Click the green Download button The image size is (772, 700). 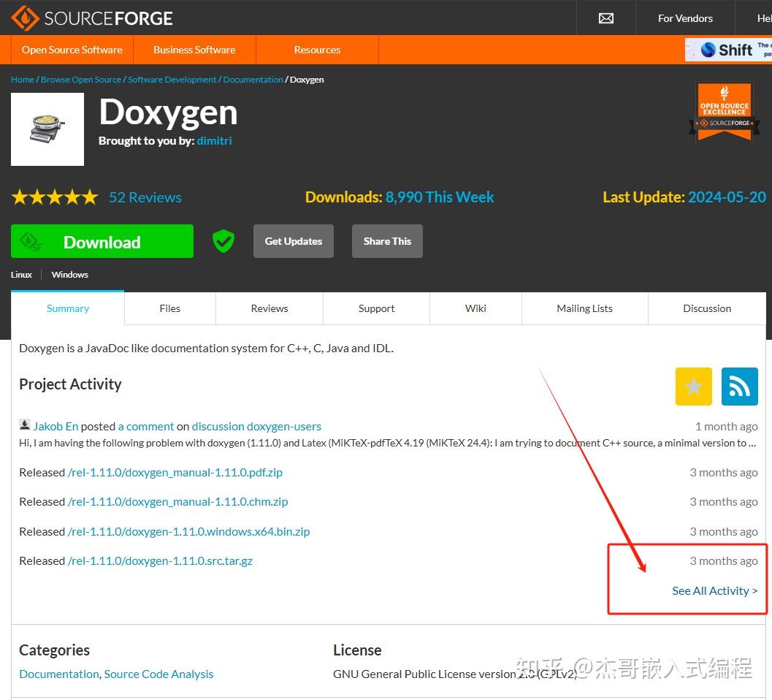[x=102, y=241]
